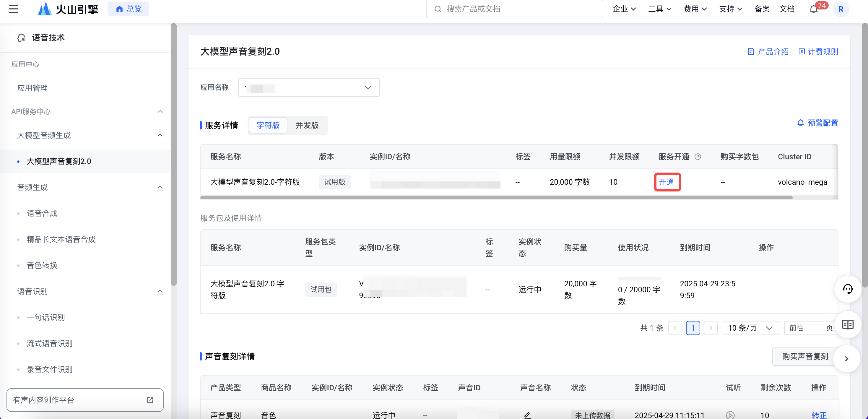Click the sidebar vertical scrollbar

173,154
